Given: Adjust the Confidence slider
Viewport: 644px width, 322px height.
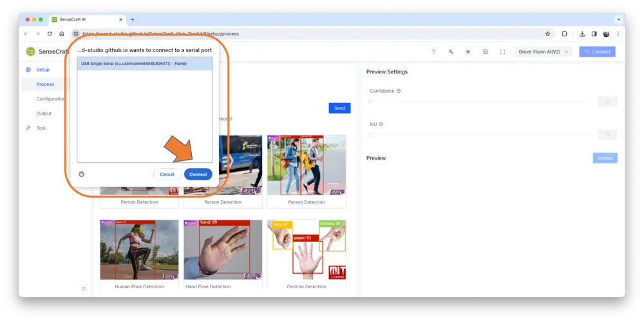Looking at the screenshot, I should (x=370, y=101).
